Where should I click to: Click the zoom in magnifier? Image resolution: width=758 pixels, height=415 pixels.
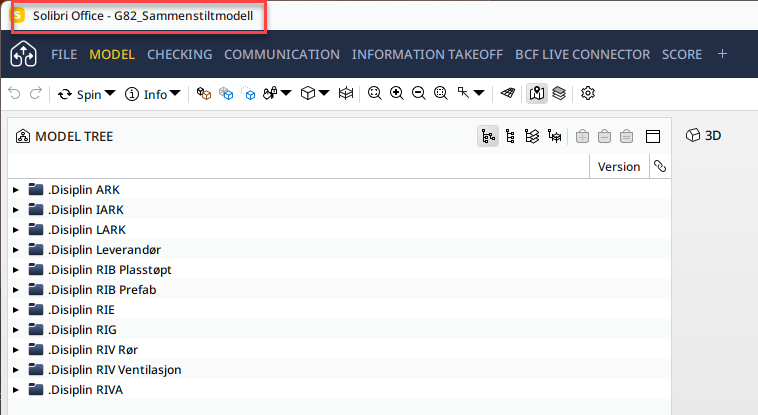[397, 93]
